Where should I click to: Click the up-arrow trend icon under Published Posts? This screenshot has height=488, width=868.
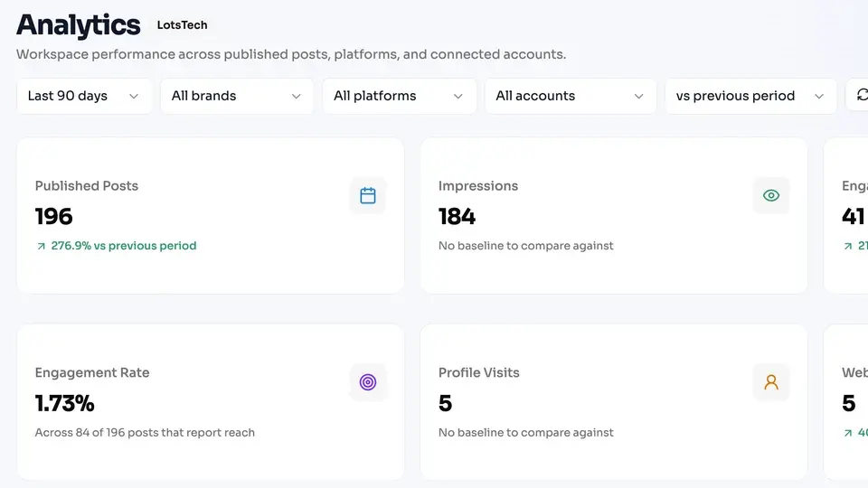[41, 246]
